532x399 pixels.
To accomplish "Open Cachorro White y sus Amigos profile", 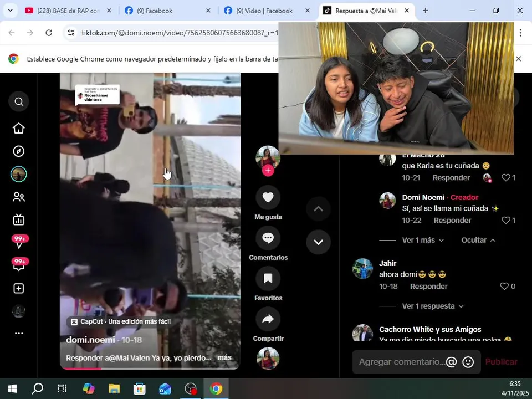I will tap(430, 329).
